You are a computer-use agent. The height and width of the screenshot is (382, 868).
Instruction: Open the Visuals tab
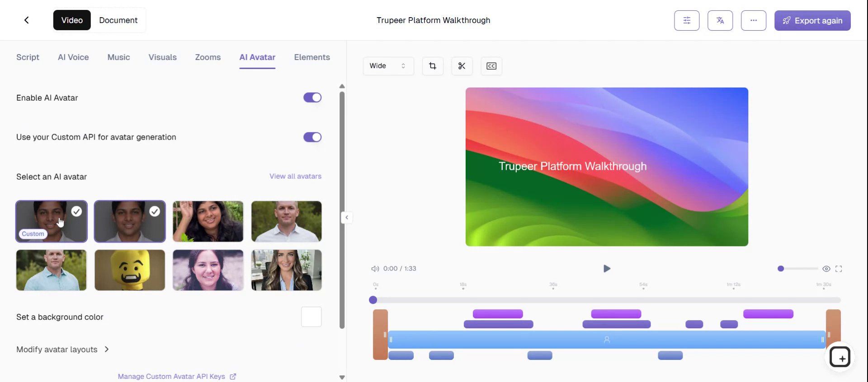(x=162, y=57)
